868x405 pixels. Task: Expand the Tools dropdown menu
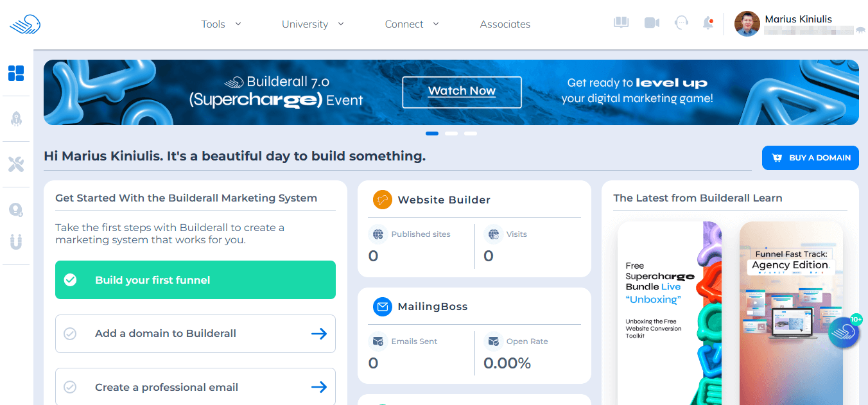pyautogui.click(x=221, y=24)
